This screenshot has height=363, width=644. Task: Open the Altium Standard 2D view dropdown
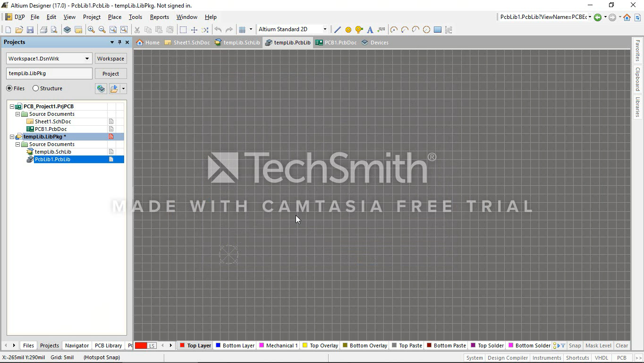(325, 29)
